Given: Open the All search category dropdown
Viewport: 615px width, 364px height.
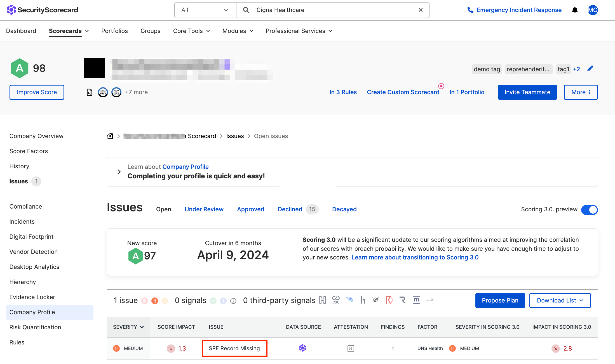Looking at the screenshot, I should pyautogui.click(x=205, y=10).
